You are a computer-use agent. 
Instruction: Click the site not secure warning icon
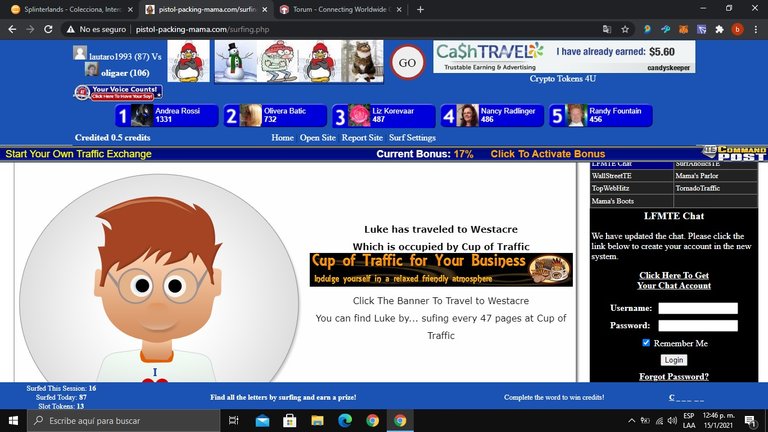pyautogui.click(x=71, y=29)
